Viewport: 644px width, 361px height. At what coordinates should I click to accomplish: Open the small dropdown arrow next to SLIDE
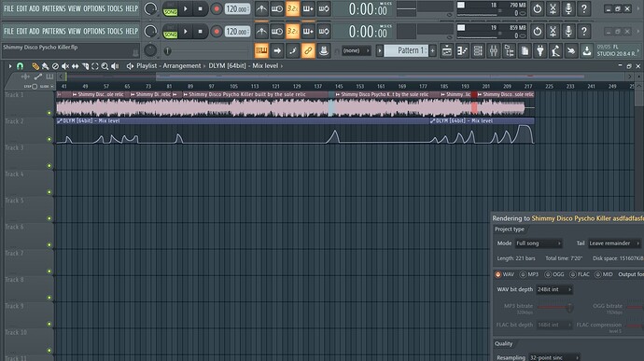(51, 86)
